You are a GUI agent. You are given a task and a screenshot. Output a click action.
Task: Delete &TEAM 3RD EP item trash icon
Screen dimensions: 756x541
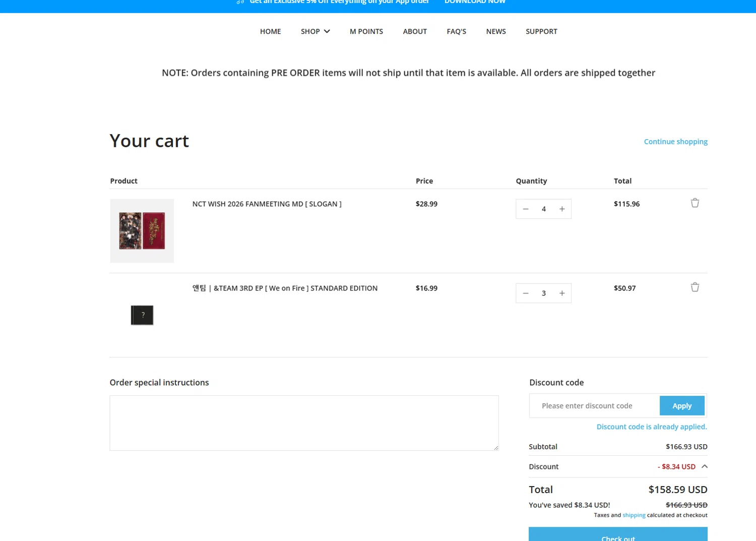tap(695, 287)
